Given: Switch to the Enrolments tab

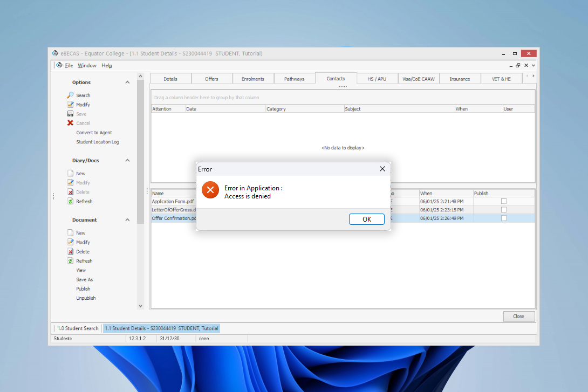Looking at the screenshot, I should (x=253, y=79).
